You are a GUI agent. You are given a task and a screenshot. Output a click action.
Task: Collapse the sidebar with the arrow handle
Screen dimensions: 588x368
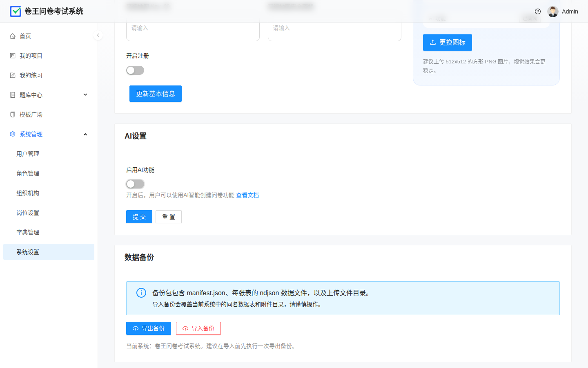(98, 35)
